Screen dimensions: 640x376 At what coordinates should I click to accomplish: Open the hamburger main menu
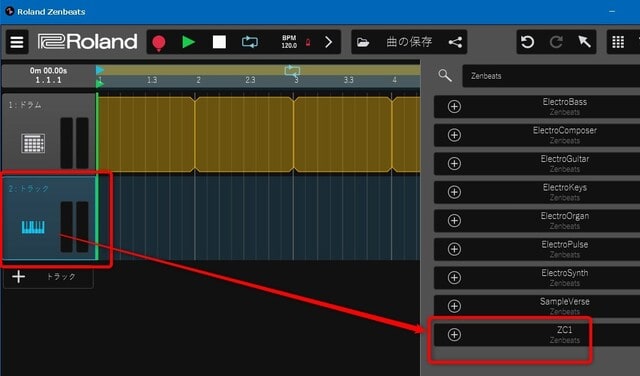point(17,42)
